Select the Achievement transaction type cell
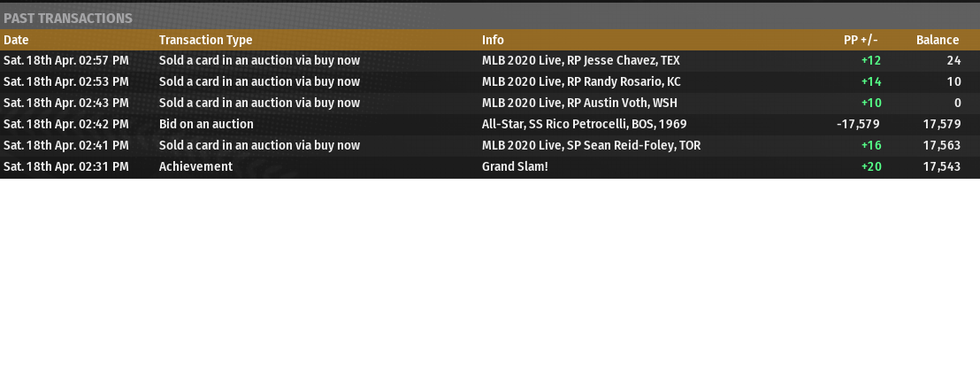 [195, 167]
